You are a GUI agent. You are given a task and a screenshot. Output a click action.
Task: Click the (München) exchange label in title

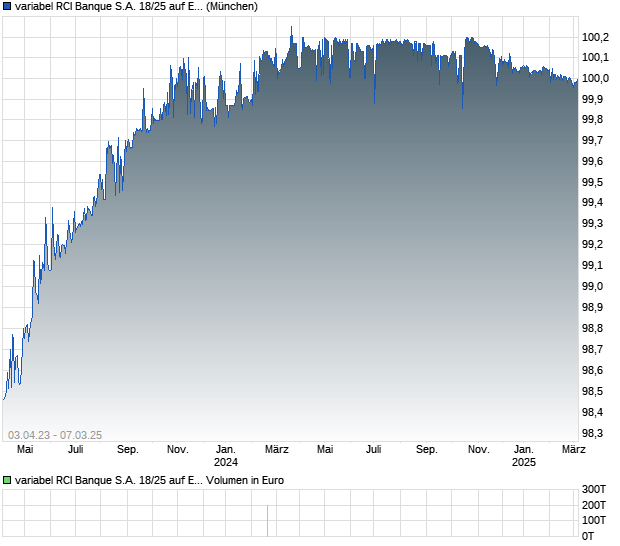(x=232, y=7)
